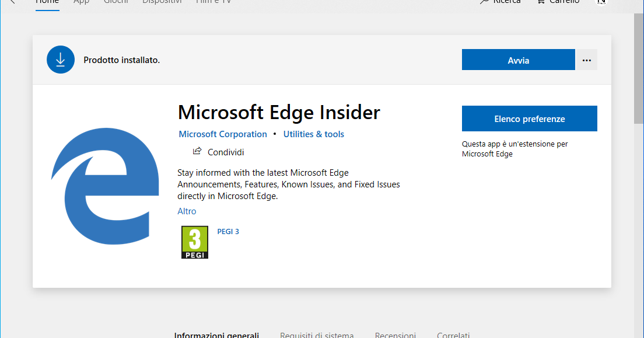Expand the description with Altro
This screenshot has width=644, height=338.
[187, 211]
